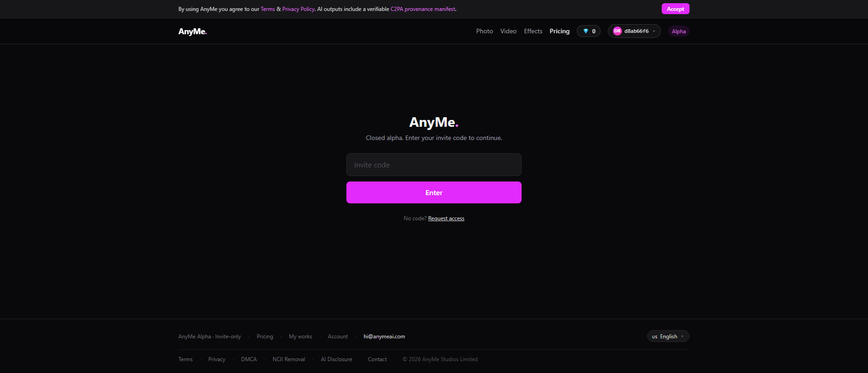
Task: Open Pricing from the top navigation
Action: pyautogui.click(x=559, y=31)
